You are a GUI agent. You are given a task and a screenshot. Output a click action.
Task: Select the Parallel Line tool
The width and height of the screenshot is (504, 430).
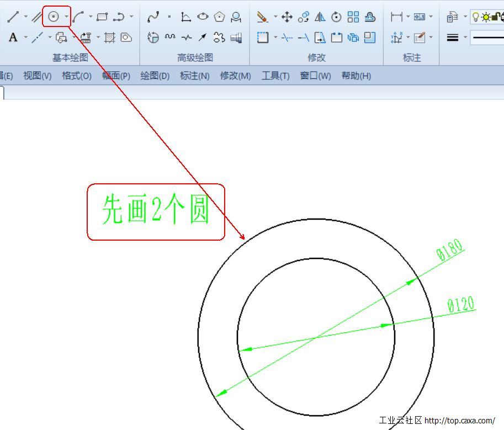click(x=36, y=17)
